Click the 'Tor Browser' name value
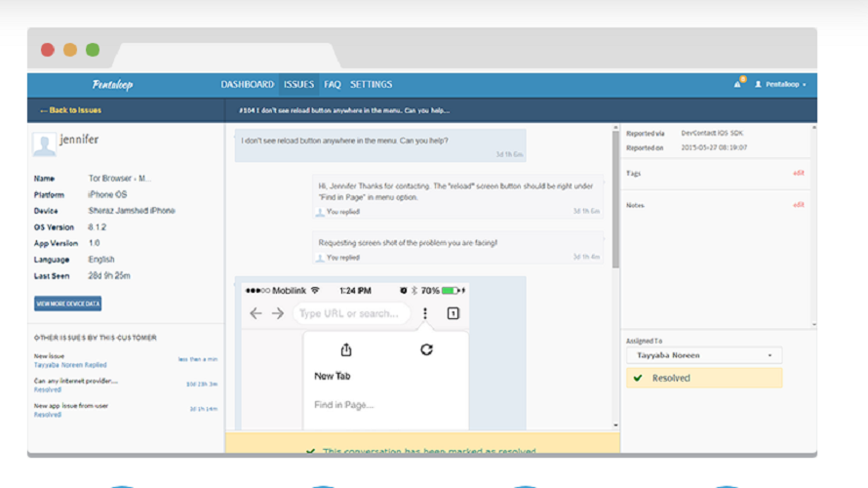868x488 pixels. coord(120,179)
